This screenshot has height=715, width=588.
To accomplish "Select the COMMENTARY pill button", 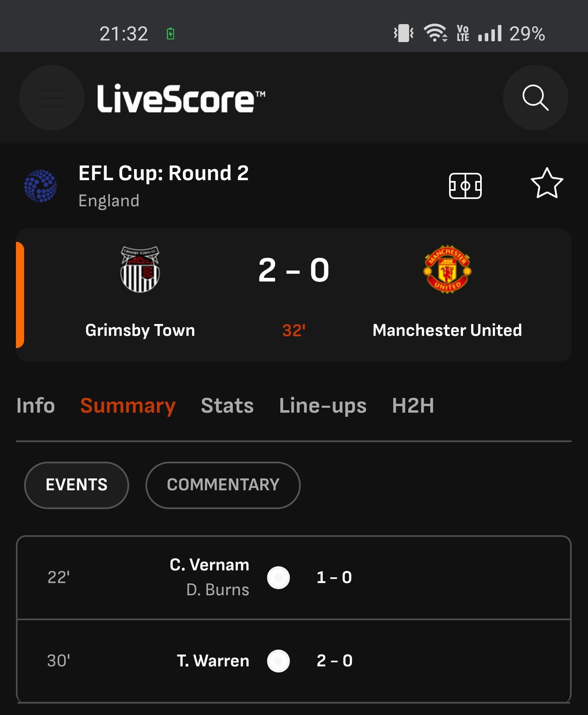I will [223, 485].
